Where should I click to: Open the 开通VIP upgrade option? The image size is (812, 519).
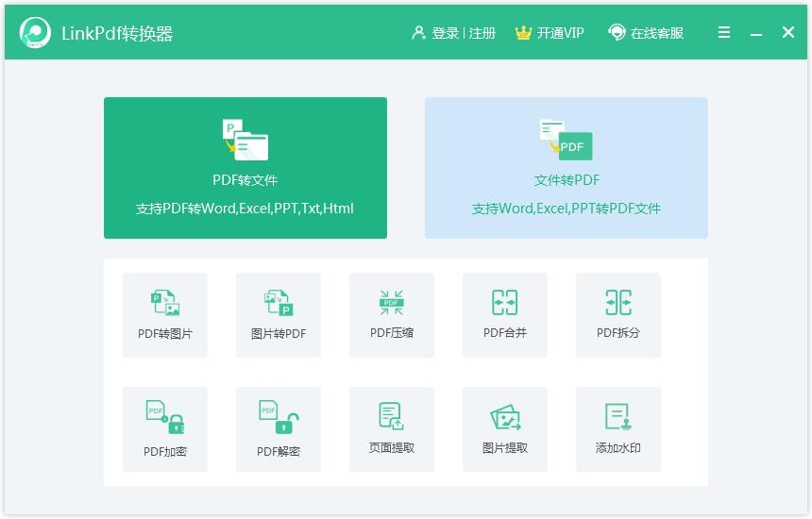point(550,33)
